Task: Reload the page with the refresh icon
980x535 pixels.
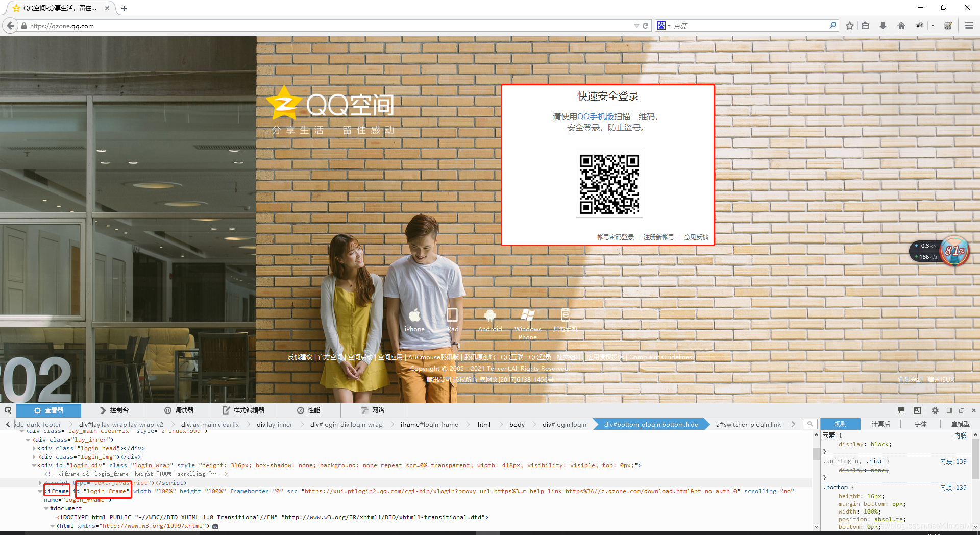Action: 646,26
